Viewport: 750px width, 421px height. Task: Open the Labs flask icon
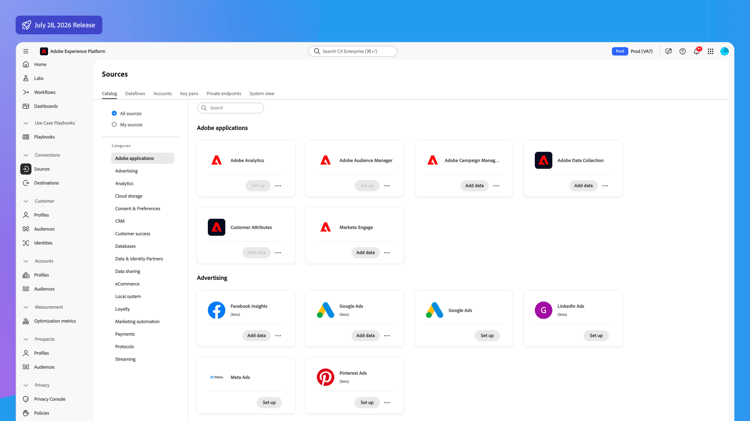[x=26, y=78]
